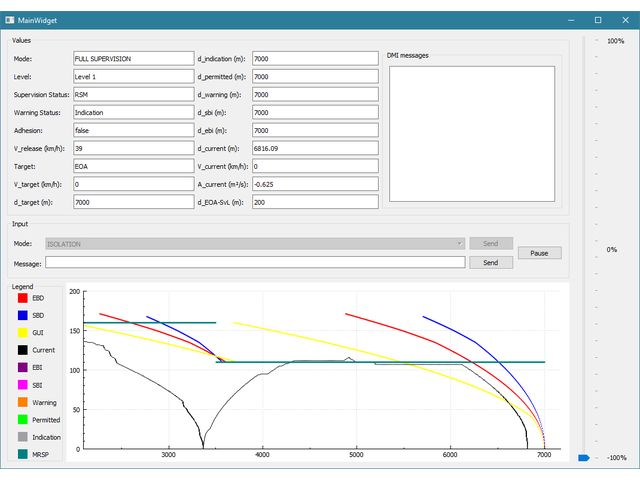Click Send button next to Mode dropdown
The width and height of the screenshot is (640, 480).
[490, 243]
